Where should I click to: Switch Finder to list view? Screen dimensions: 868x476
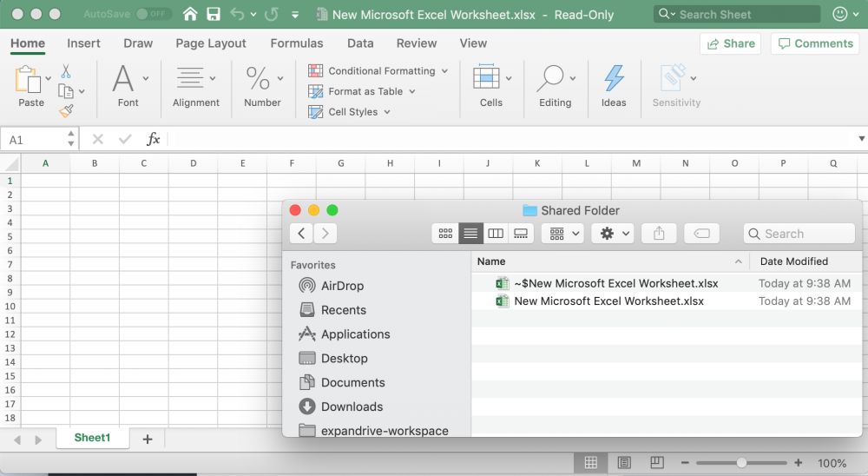click(470, 234)
